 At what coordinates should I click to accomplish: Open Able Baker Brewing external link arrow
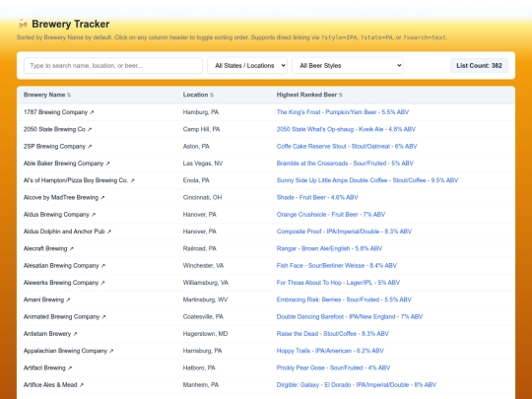pos(108,164)
